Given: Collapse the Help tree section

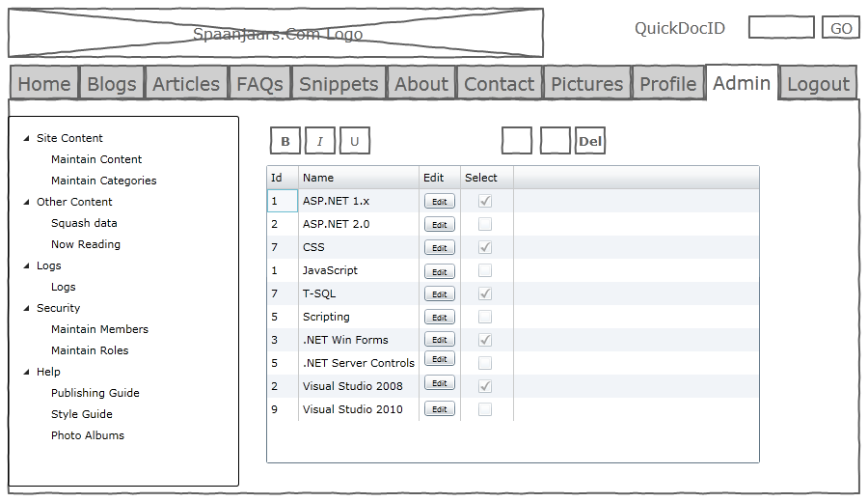Looking at the screenshot, I should point(26,372).
